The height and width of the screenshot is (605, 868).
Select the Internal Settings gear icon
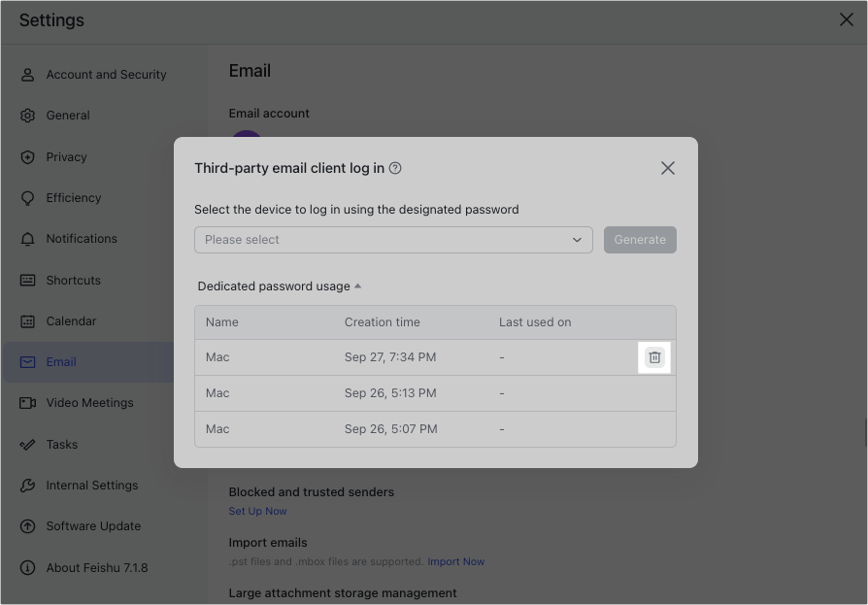coord(28,485)
